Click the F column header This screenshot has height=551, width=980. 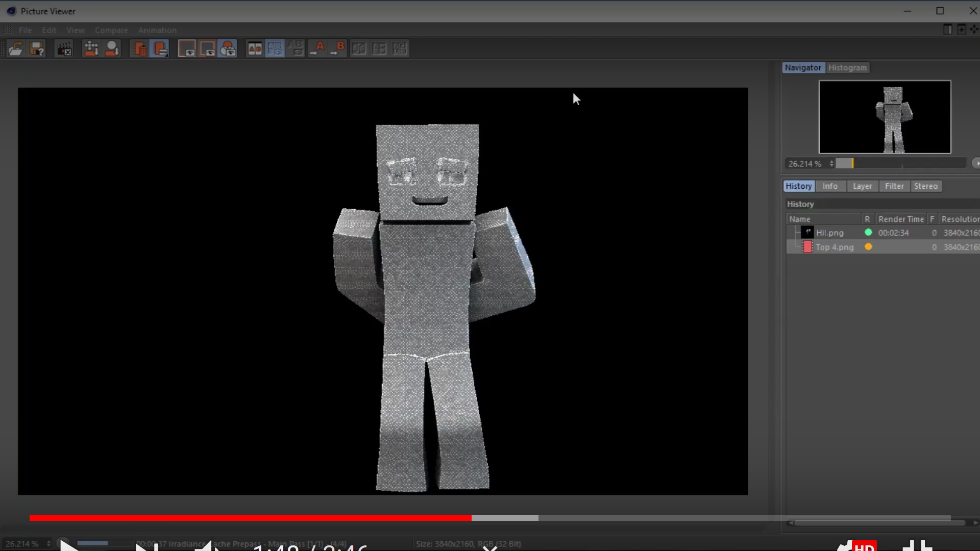[x=932, y=219]
